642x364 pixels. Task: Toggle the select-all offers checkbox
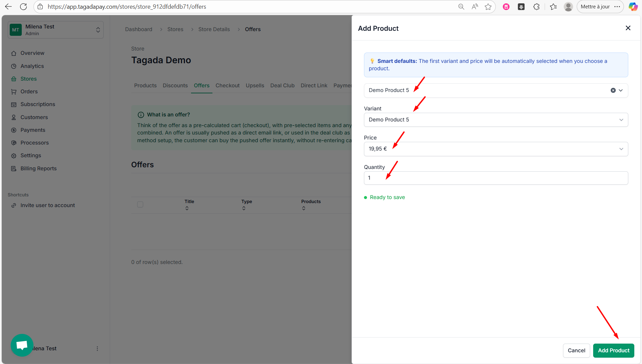pos(140,204)
